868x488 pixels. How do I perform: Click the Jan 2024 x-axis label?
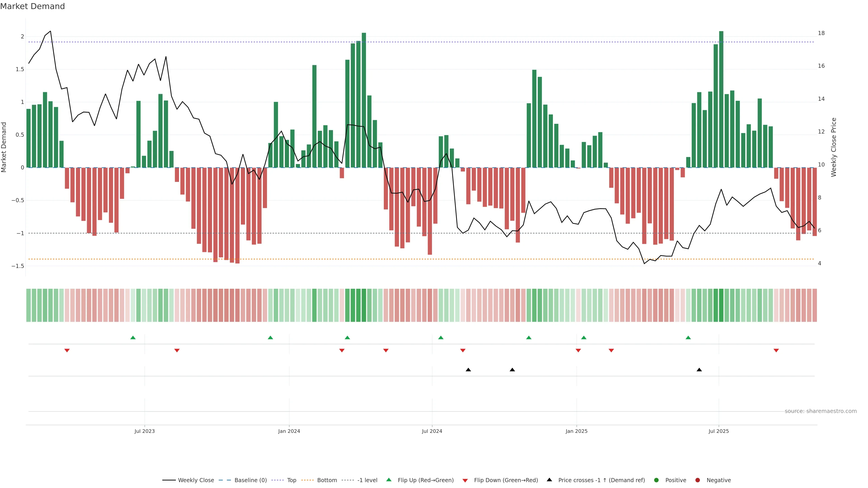[289, 431]
